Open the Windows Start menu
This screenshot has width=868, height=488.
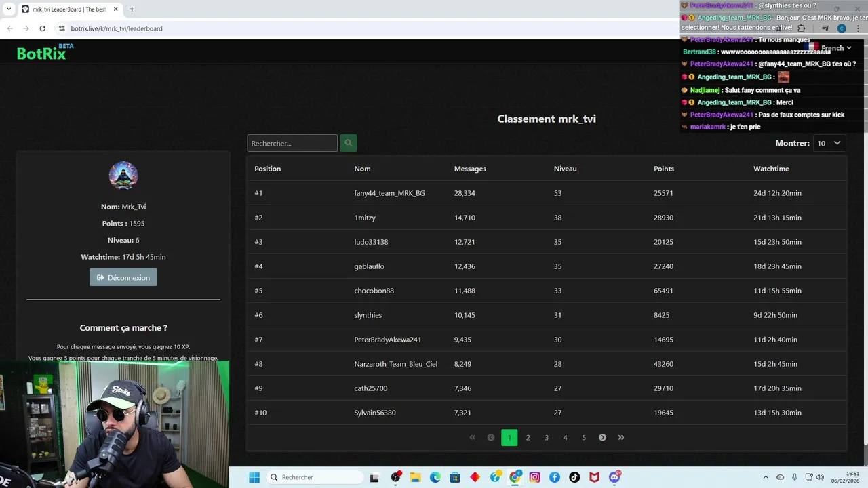tap(254, 477)
